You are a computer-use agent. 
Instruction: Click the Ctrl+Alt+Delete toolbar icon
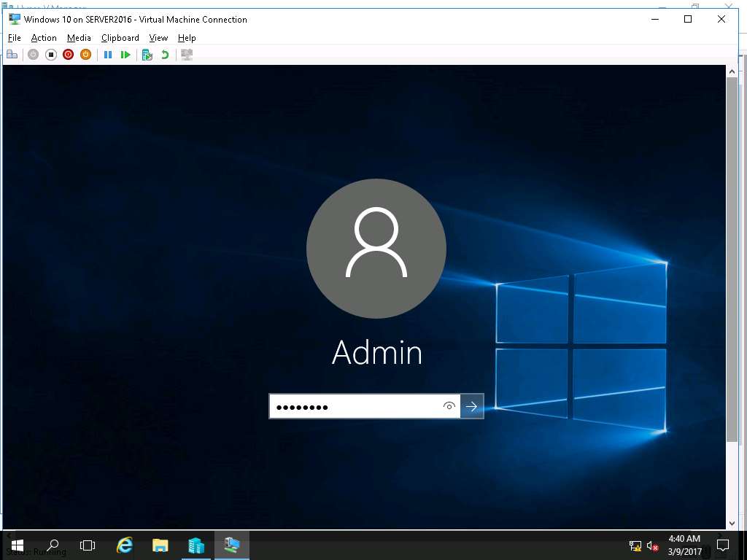[x=12, y=55]
